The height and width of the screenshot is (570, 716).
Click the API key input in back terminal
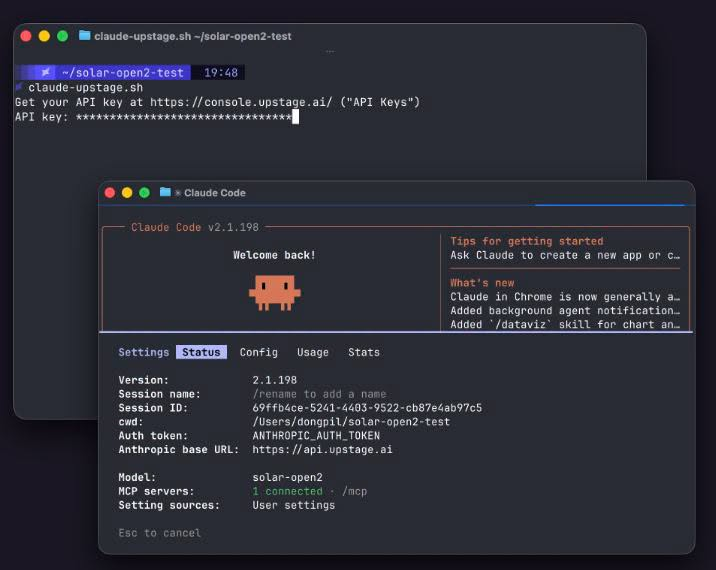point(187,117)
